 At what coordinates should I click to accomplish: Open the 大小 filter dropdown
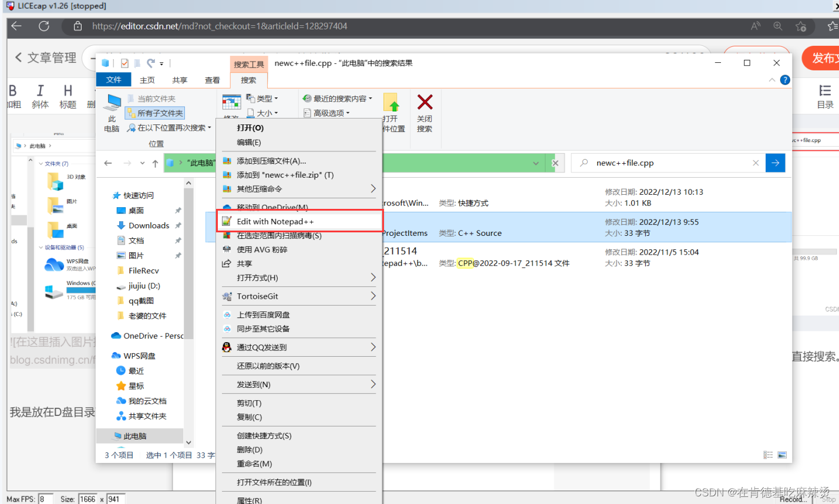(262, 113)
